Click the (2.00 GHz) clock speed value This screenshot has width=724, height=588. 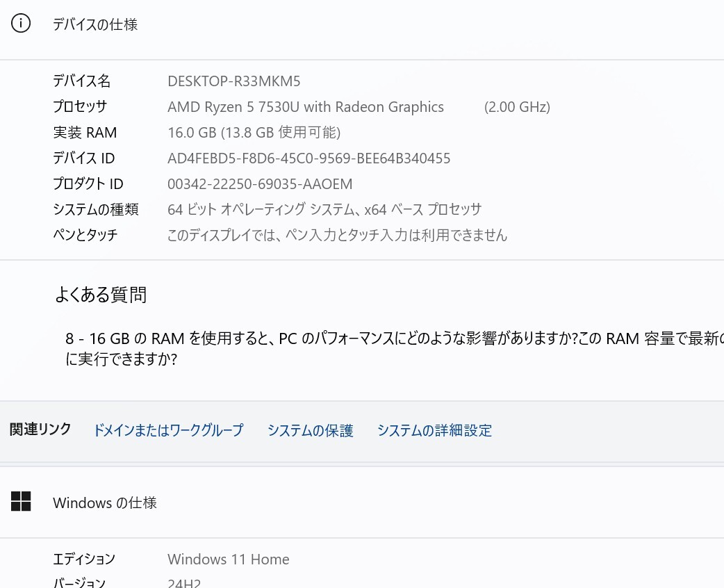pyautogui.click(x=517, y=107)
